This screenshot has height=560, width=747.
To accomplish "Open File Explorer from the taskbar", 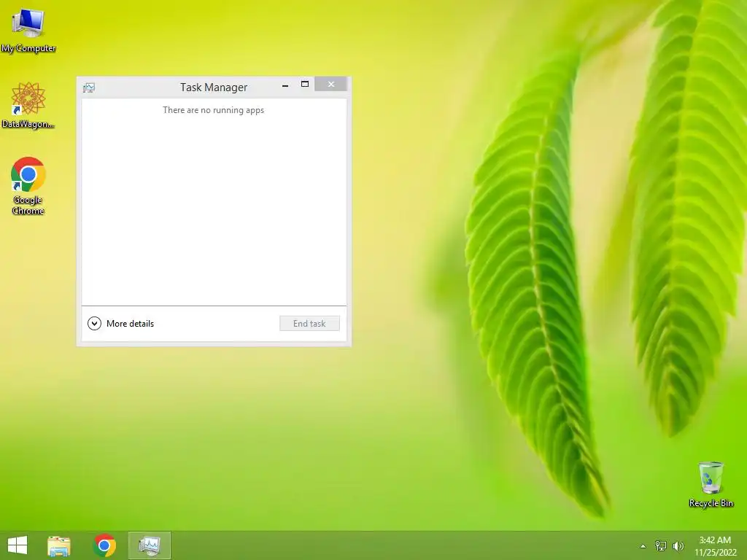I will coord(59,545).
